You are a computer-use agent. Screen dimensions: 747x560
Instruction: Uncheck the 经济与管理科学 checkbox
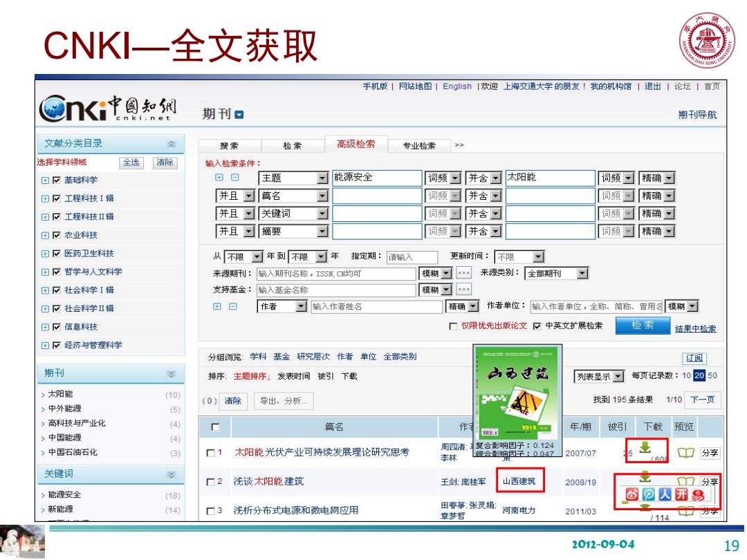point(56,345)
